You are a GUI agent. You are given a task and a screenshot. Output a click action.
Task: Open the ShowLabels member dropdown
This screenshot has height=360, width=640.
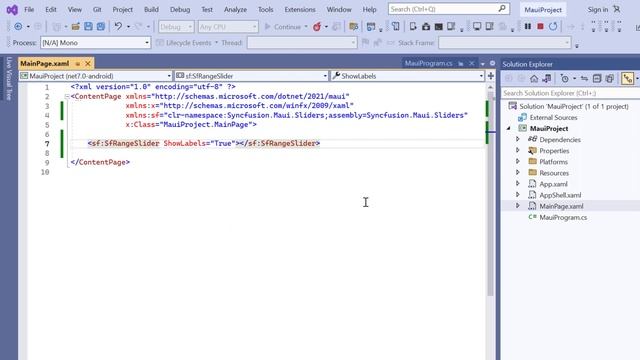coord(407,76)
